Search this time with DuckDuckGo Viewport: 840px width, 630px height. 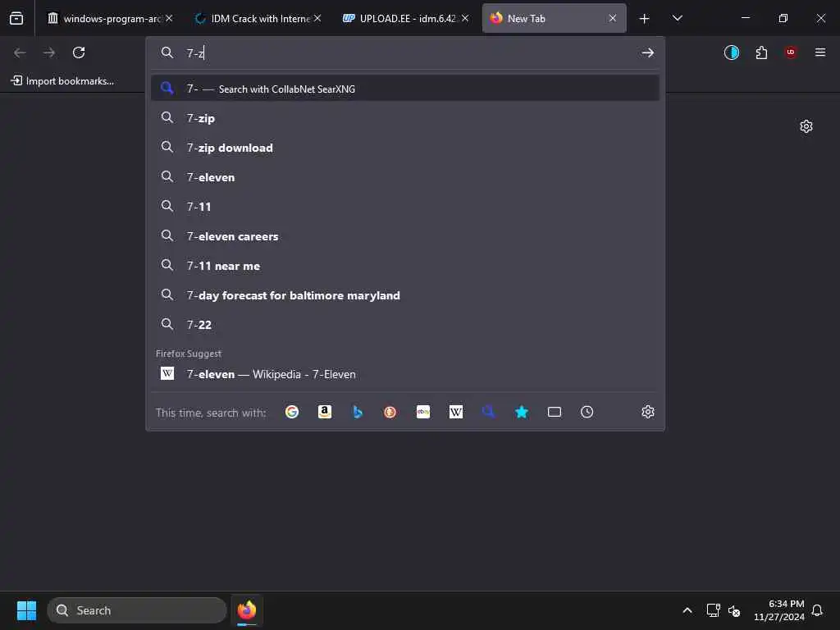pos(390,412)
